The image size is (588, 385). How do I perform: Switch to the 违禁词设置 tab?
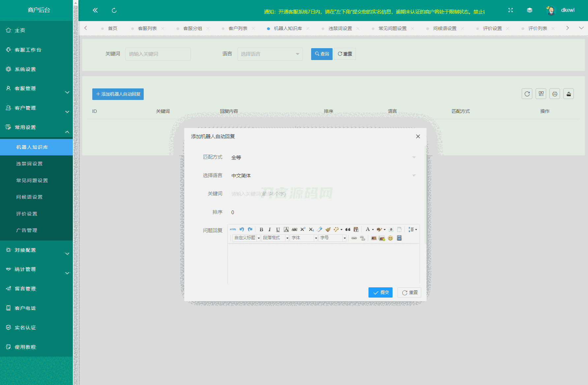click(340, 28)
